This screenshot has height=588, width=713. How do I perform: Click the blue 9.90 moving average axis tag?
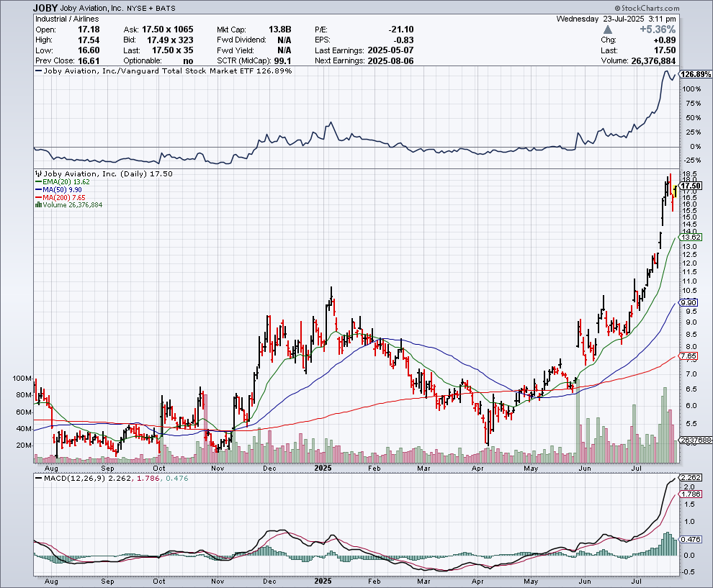click(x=688, y=302)
